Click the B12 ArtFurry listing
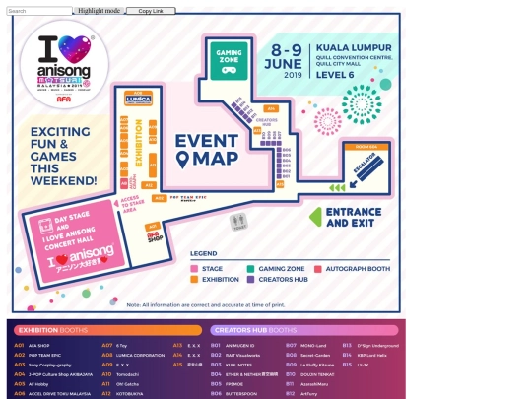The image size is (532, 399). 301,394
